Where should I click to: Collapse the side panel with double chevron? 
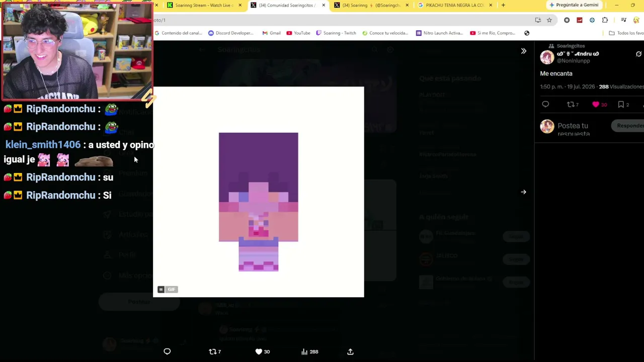(523, 51)
